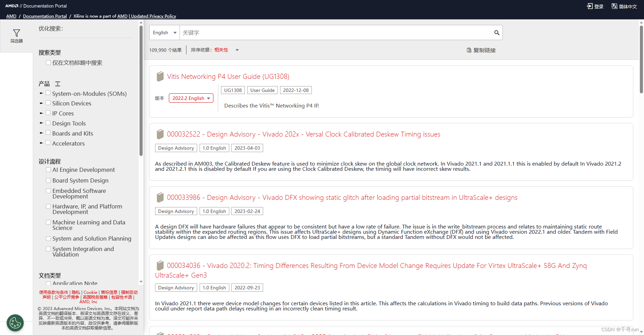The width and height of the screenshot is (644, 335).
Task: Click the 登录 login link
Action: coord(599,7)
